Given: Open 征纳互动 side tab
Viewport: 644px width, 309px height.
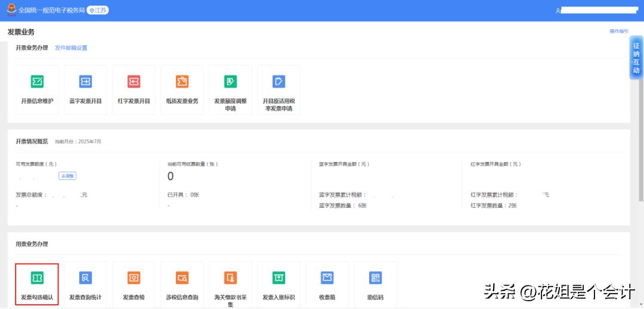Looking at the screenshot, I should [636, 58].
